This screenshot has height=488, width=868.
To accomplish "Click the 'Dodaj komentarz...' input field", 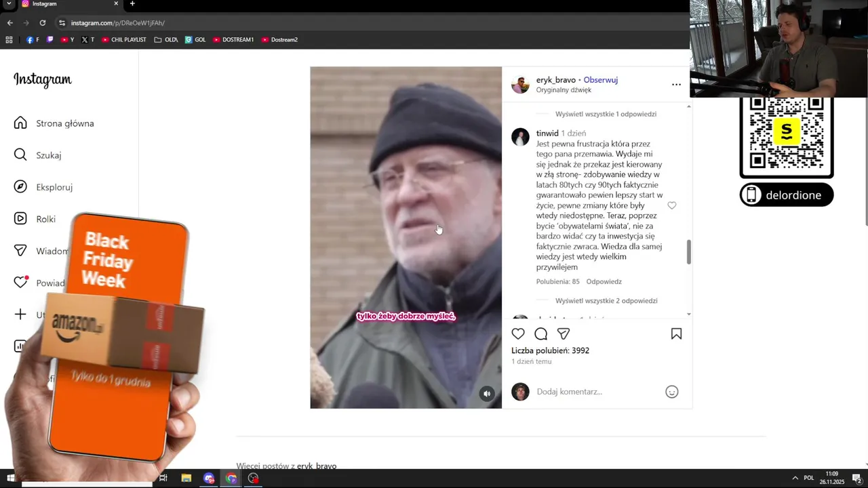I will click(x=597, y=392).
